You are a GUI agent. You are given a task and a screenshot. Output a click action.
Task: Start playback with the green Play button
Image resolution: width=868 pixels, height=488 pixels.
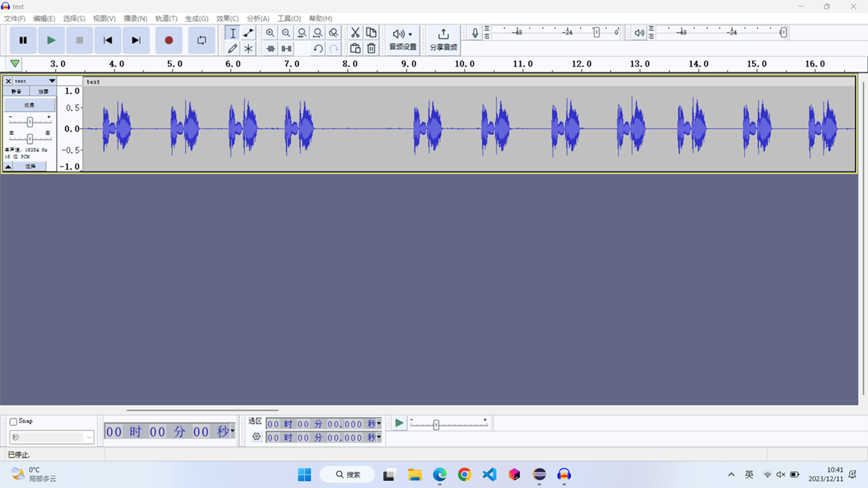pyautogui.click(x=51, y=40)
